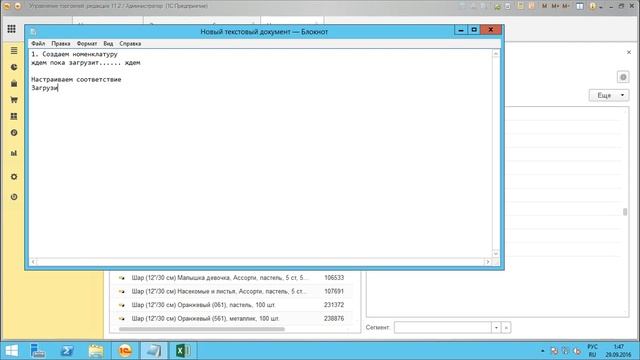Open the shopping bag section in 1C sidebar
This screenshot has width=640, height=360.
pos(14,83)
